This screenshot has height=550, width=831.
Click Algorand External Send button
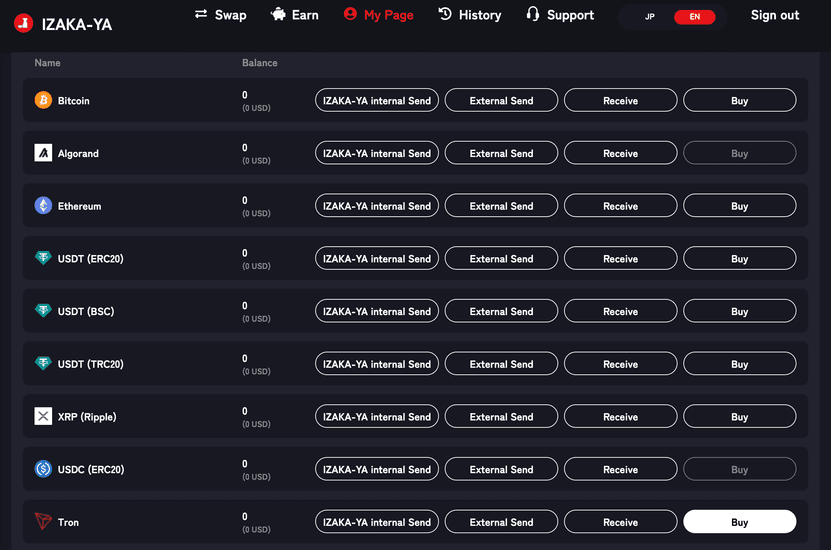[501, 153]
